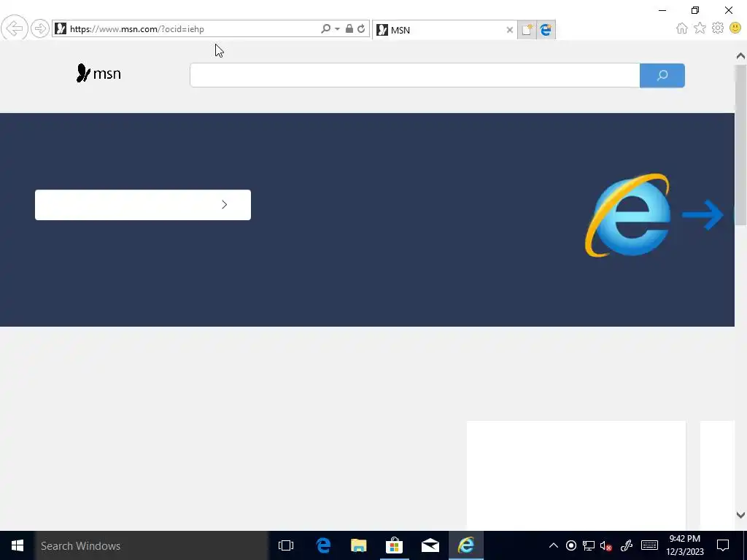Close the Internet Explorer window
The width and height of the screenshot is (747, 560).
(729, 10)
